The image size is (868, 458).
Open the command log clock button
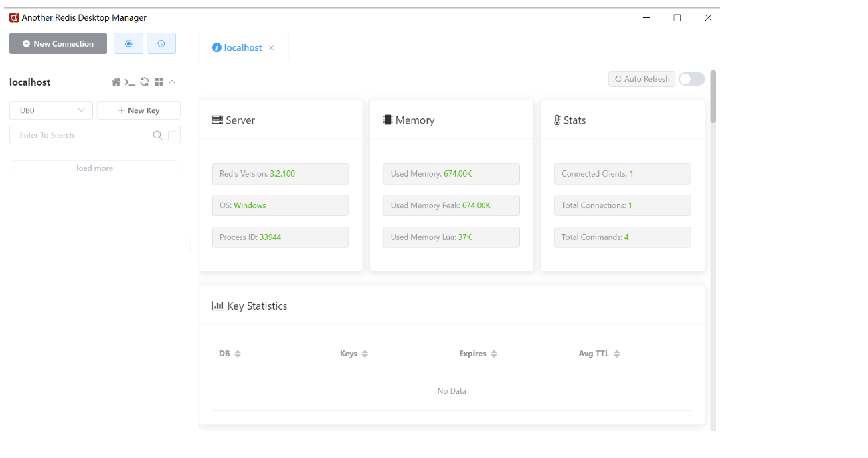pyautogui.click(x=161, y=43)
